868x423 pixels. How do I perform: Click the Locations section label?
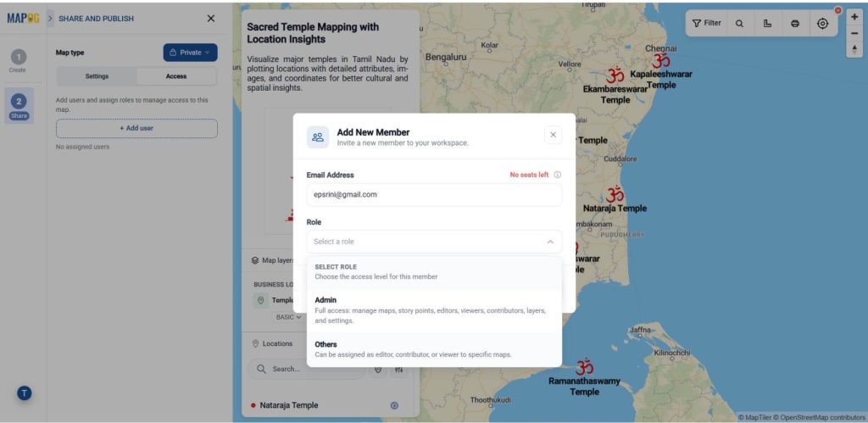click(277, 344)
